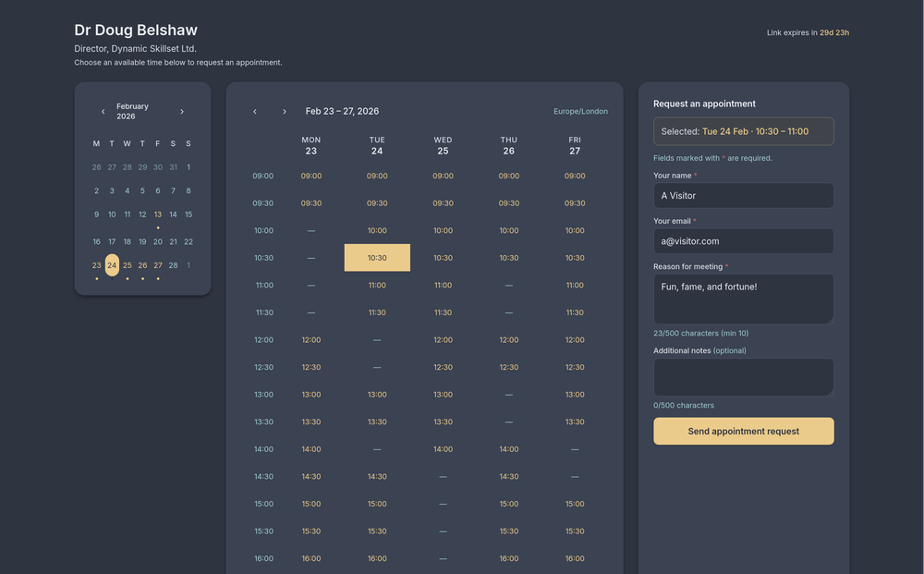Click the empty Additional notes textarea

pos(743,377)
